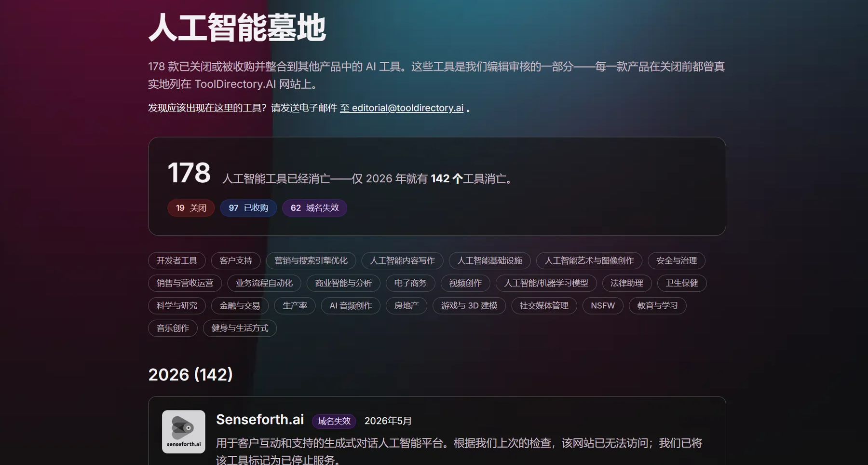Click the 2026 (142) section heading
868x465 pixels.
pos(190,375)
